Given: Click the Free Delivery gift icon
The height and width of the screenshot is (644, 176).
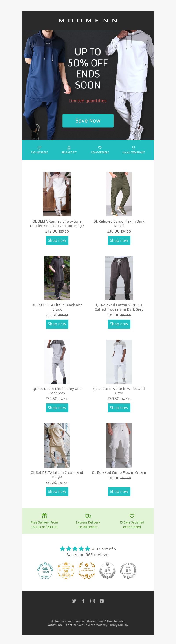Looking at the screenshot, I should 44,516.
